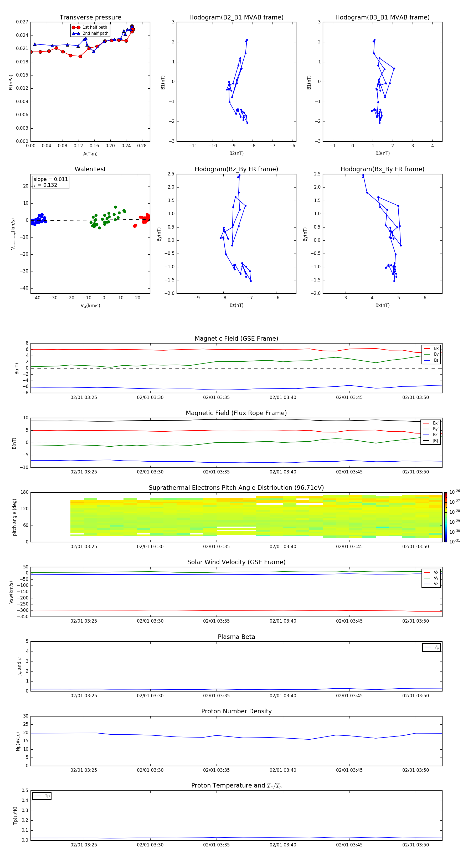The image size is (473, 868).
Task: Select the −11 tick on B2_B1 hodogram
Action: (193, 146)
